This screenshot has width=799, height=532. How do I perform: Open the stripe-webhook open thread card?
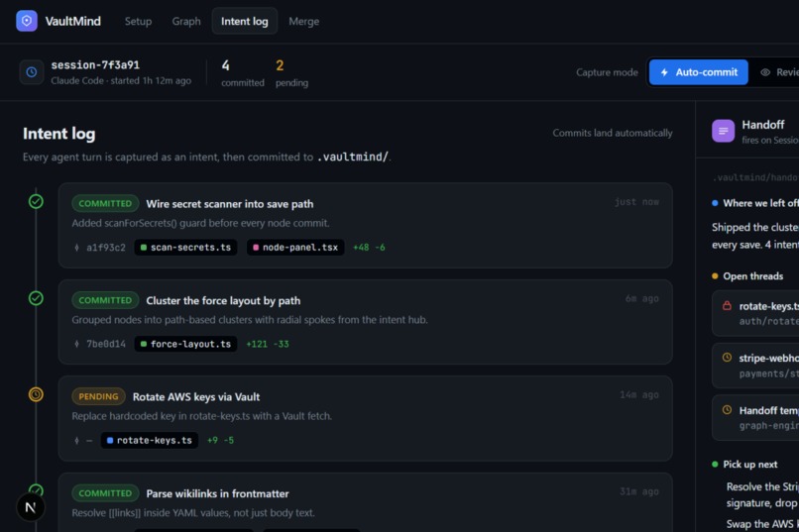[755, 366]
